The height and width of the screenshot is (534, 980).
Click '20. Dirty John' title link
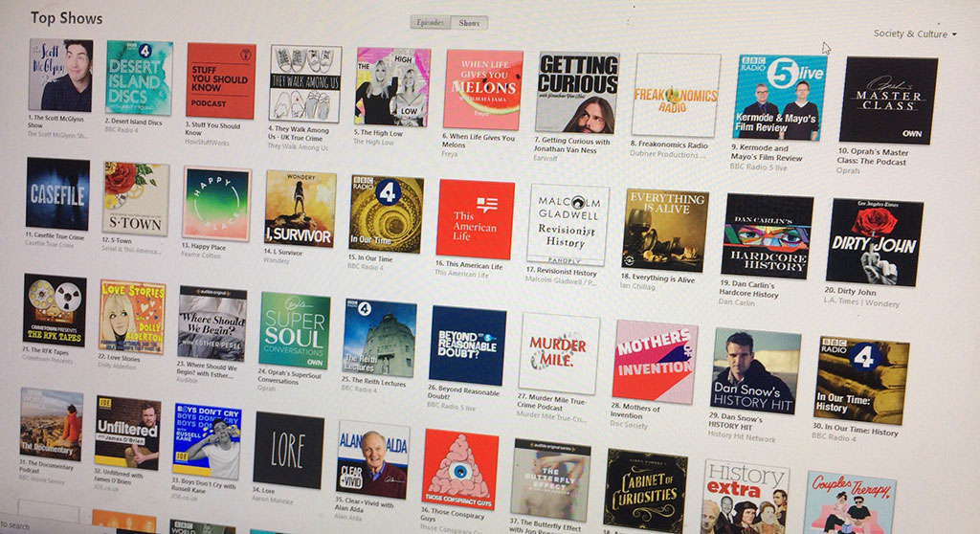point(850,291)
